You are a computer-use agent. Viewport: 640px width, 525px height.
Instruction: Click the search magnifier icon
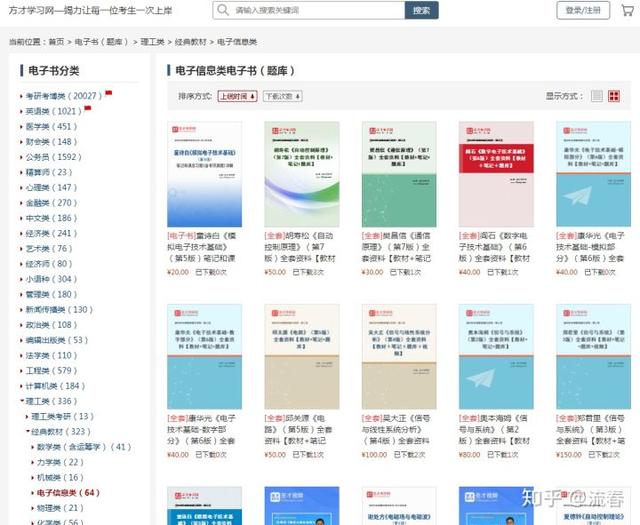pos(223,10)
